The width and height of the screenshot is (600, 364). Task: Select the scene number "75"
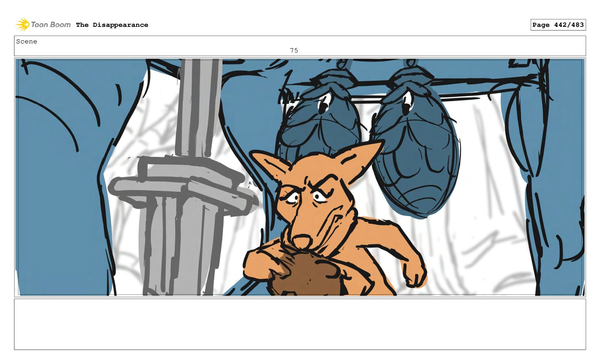(x=294, y=50)
